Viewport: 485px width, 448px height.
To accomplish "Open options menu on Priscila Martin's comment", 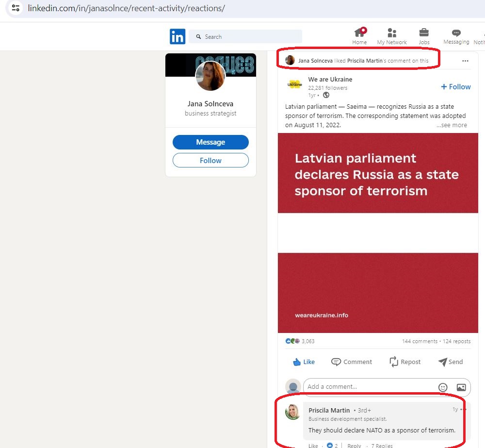I will (463, 409).
